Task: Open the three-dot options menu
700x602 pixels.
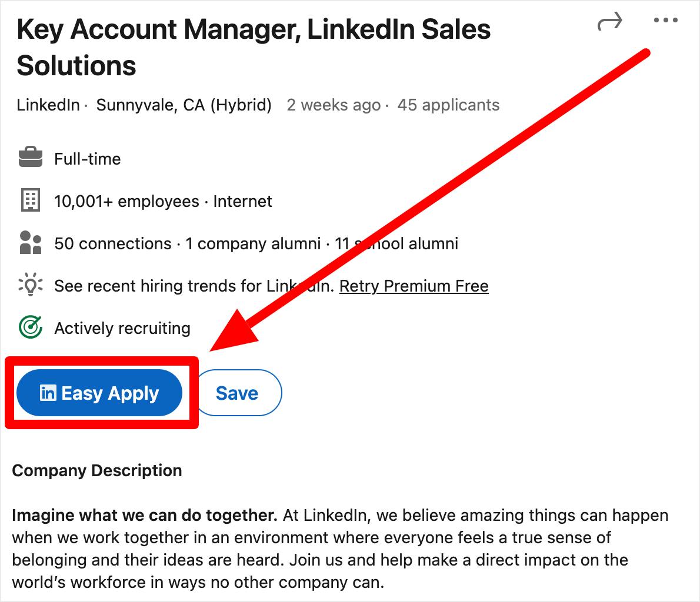Action: tap(665, 21)
